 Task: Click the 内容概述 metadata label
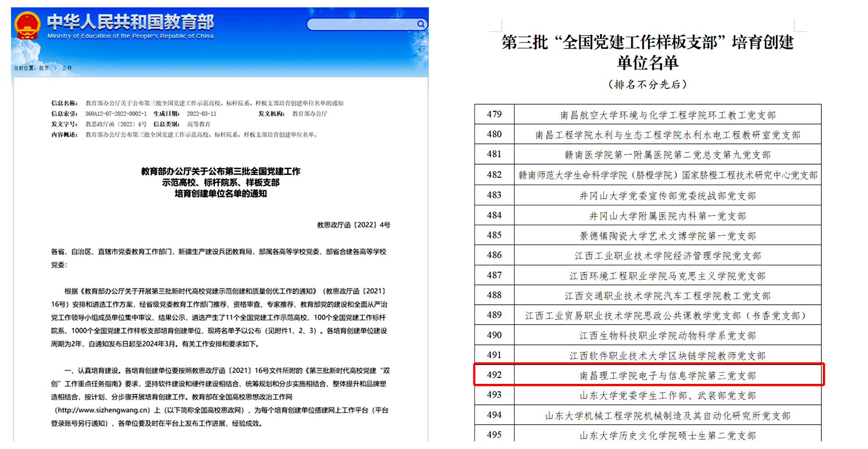tap(64, 135)
